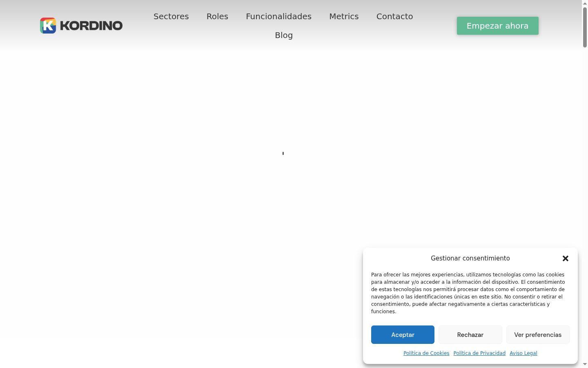Viewport: 588px width, 368px height.
Task: Click the scrollbar up arrow
Action: [x=585, y=3]
